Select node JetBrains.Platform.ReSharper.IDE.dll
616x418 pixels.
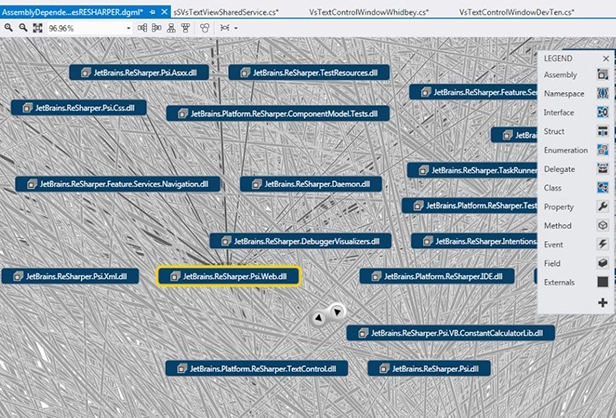[437, 276]
